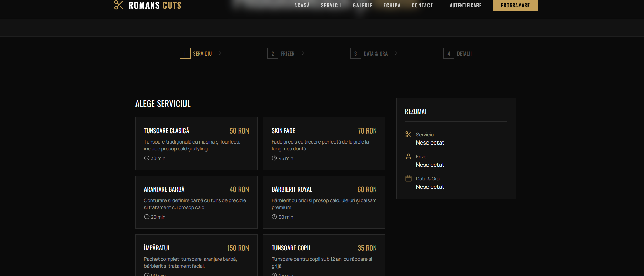
Task: Click the clock icon on Aranjare Barbă card
Action: (x=147, y=217)
